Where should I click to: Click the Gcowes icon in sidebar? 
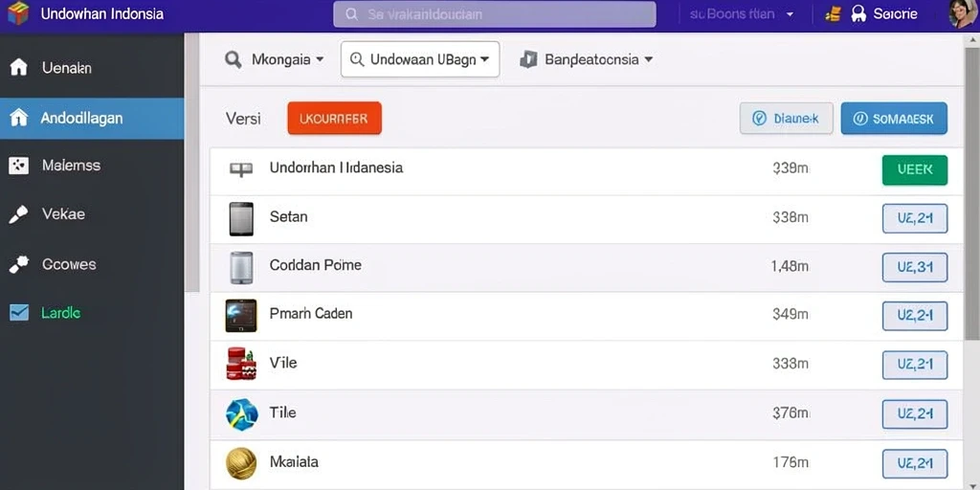[19, 264]
